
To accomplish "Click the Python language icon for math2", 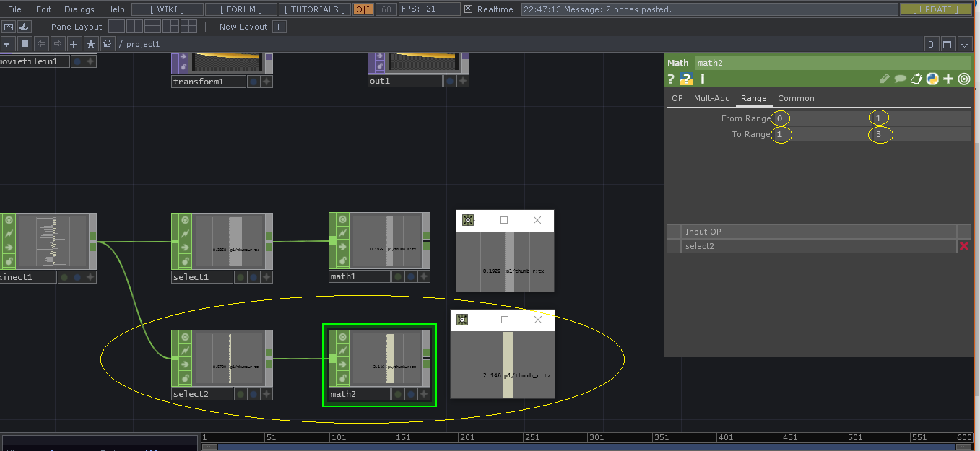I will pyautogui.click(x=932, y=79).
